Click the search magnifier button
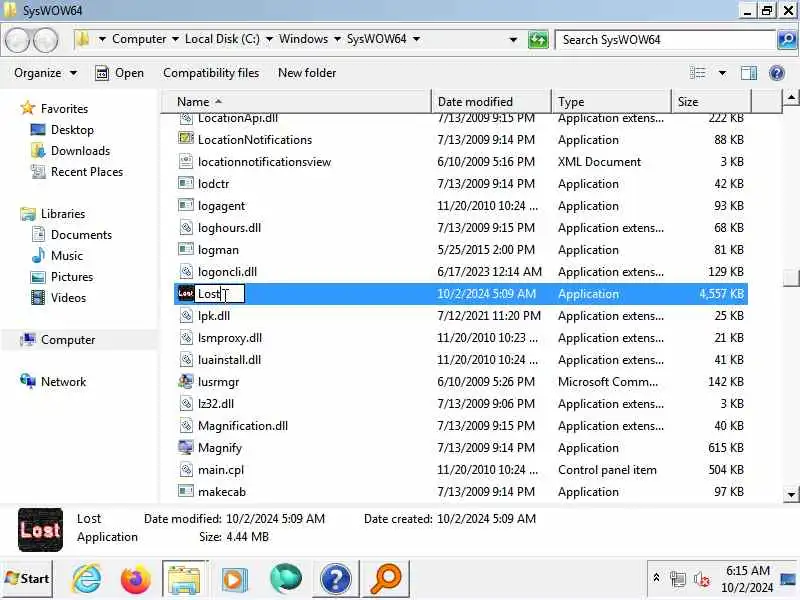Screen dimensions: 800x600 point(787,39)
